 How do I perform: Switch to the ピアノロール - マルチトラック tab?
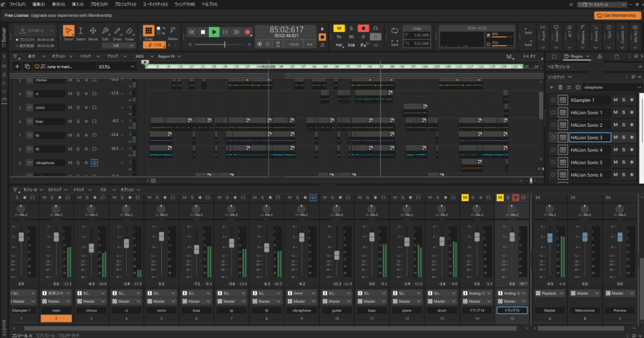click(58, 335)
